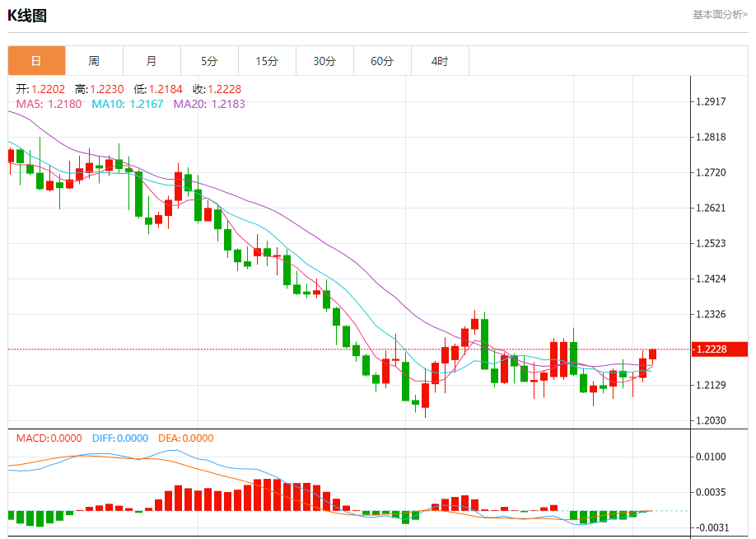Click the 1.2424 price axis label
This screenshot has height=539, width=756.
tap(711, 279)
